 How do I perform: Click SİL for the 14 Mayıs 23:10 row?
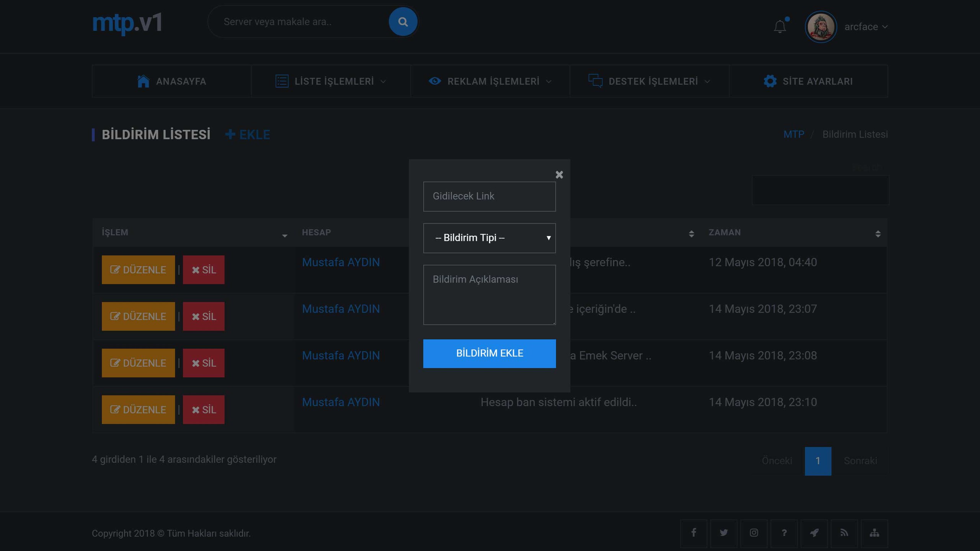204,410
